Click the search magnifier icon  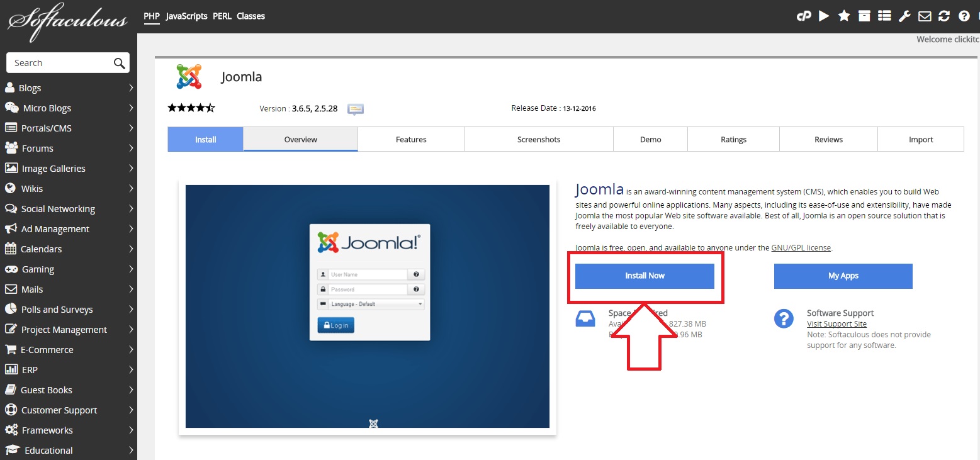click(119, 63)
